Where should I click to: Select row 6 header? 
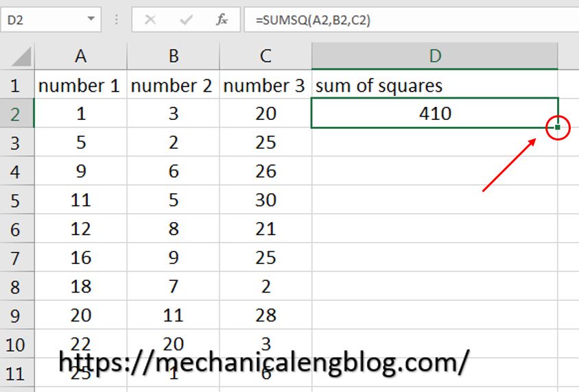16,229
